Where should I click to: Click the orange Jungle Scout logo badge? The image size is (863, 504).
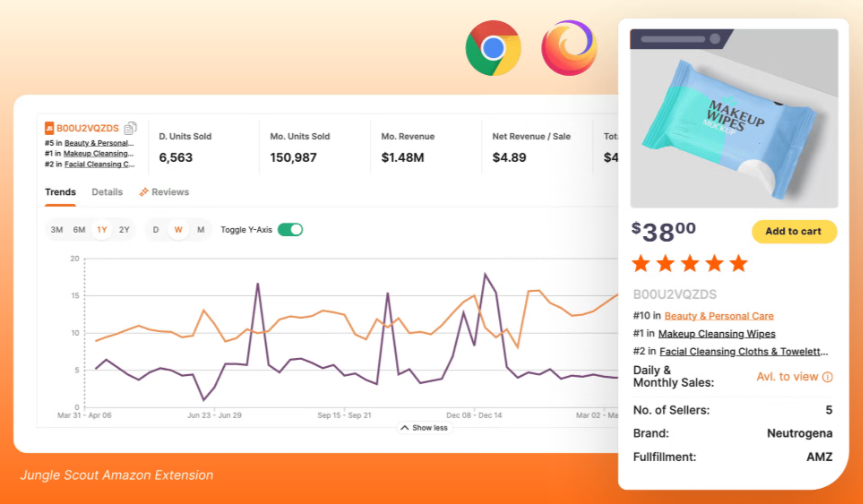point(50,128)
